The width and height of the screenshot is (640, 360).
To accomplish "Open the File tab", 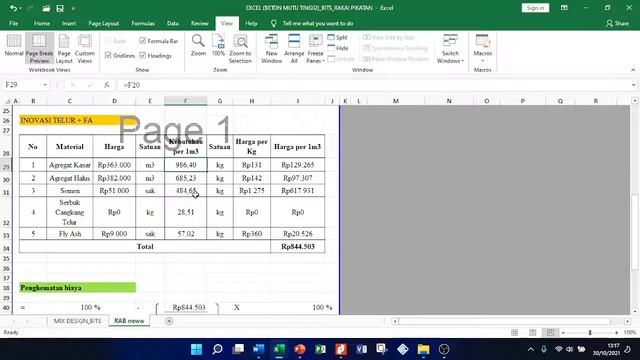I will 13,23.
